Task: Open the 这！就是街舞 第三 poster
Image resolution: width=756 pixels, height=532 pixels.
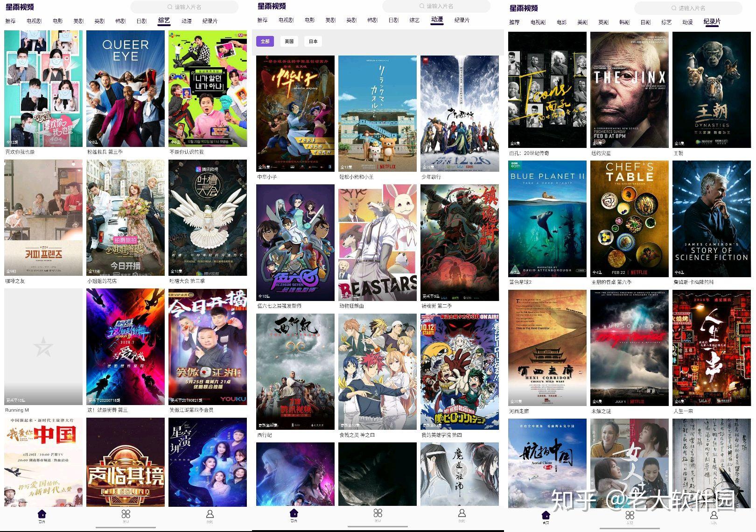Action: [126, 347]
